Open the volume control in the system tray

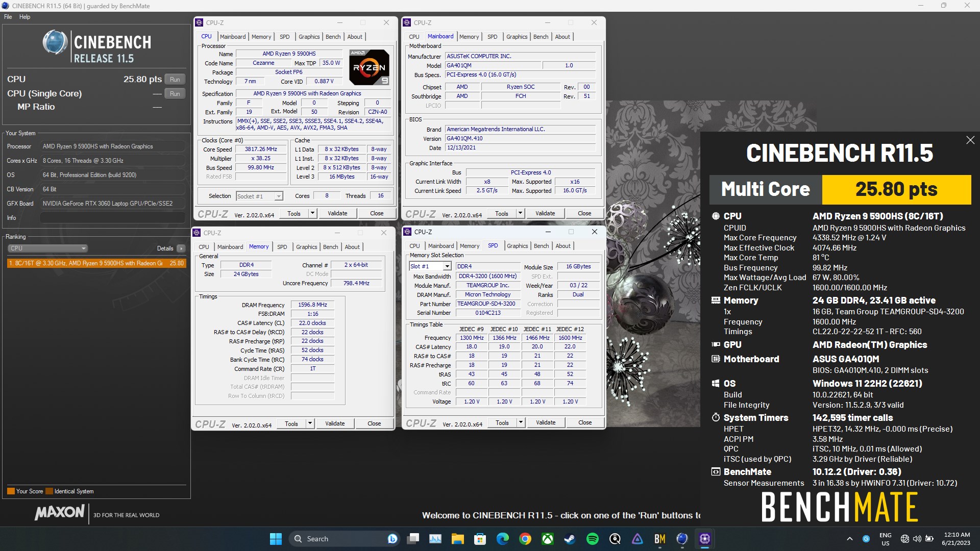(x=917, y=539)
